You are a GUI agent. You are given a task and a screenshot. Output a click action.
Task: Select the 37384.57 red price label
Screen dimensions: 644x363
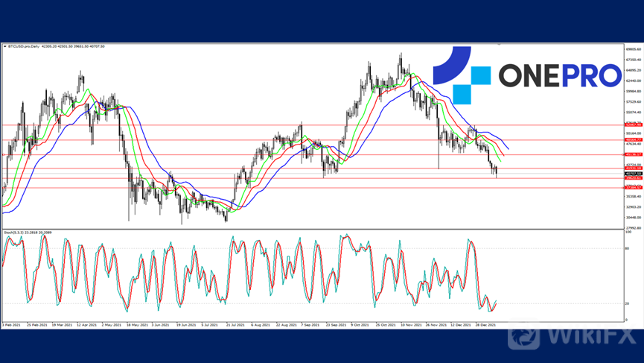click(634, 187)
